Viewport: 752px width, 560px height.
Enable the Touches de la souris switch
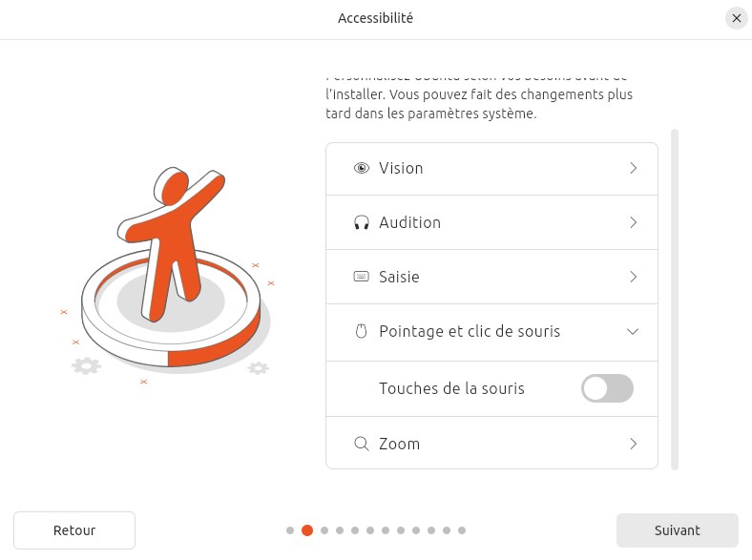pyautogui.click(x=607, y=388)
